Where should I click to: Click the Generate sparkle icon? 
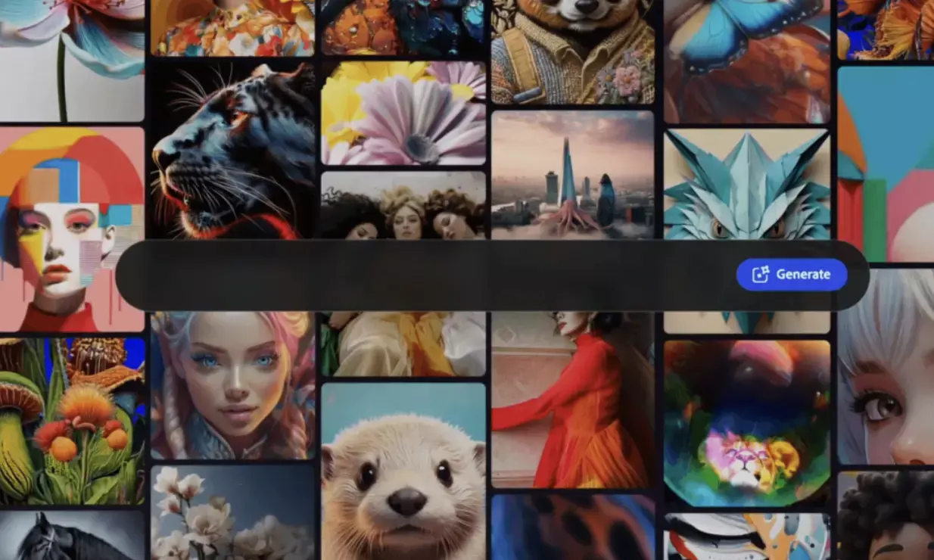[760, 274]
